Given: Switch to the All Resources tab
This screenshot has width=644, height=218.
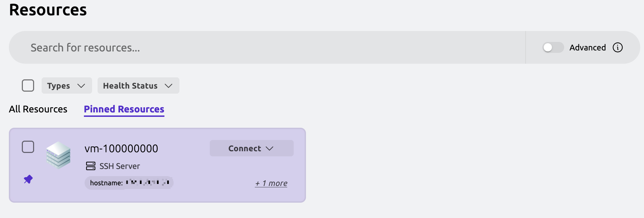Looking at the screenshot, I should coord(38,109).
